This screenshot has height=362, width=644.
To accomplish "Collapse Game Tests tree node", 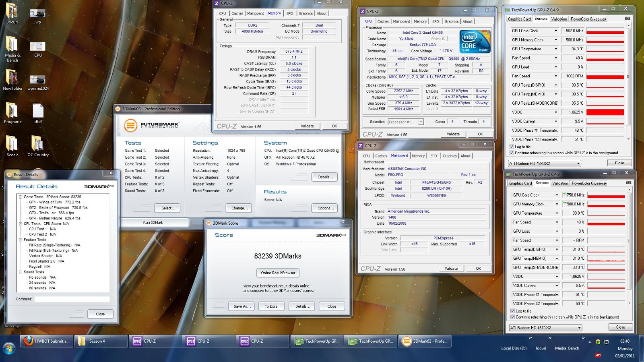I will coord(21,197).
